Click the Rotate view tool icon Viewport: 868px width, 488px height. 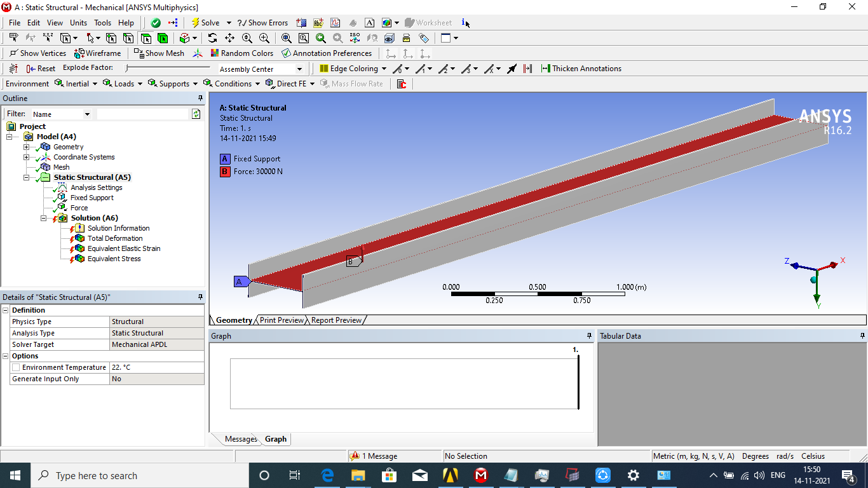tap(212, 38)
